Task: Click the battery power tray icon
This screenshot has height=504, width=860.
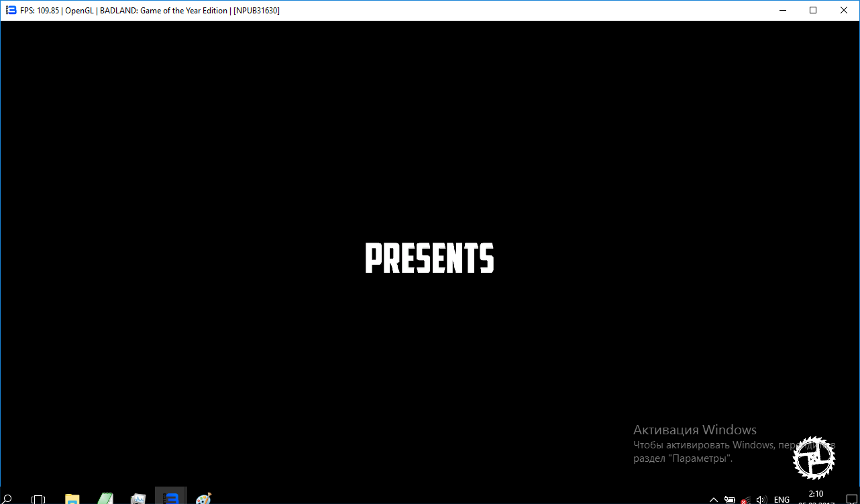Action: [x=730, y=499]
